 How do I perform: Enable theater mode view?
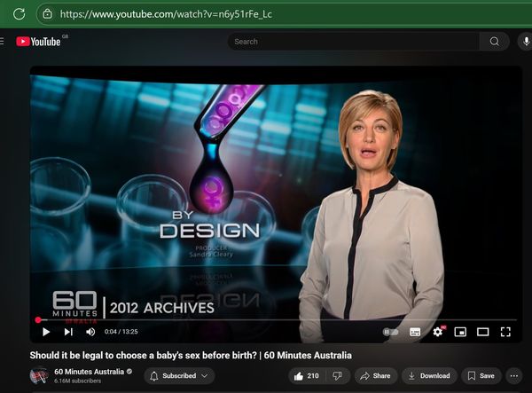[483, 332]
